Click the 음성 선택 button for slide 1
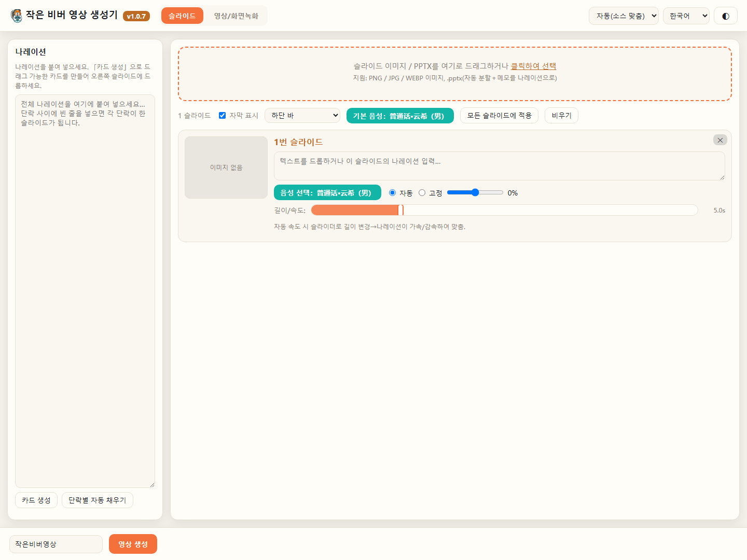The height and width of the screenshot is (560, 747). pyautogui.click(x=327, y=192)
